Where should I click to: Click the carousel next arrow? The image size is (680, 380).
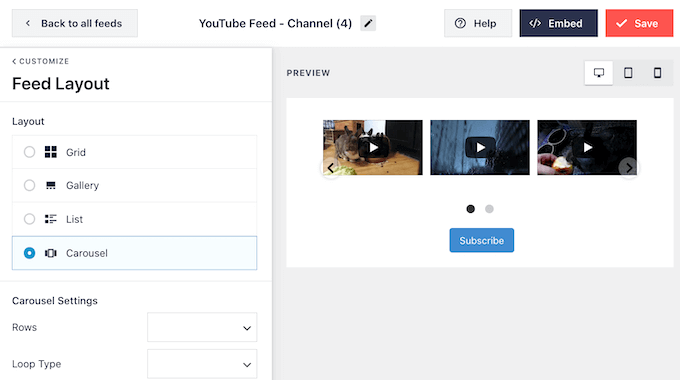point(628,168)
